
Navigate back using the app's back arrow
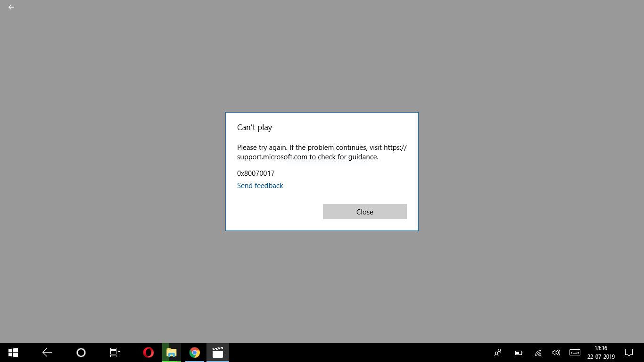click(x=11, y=7)
